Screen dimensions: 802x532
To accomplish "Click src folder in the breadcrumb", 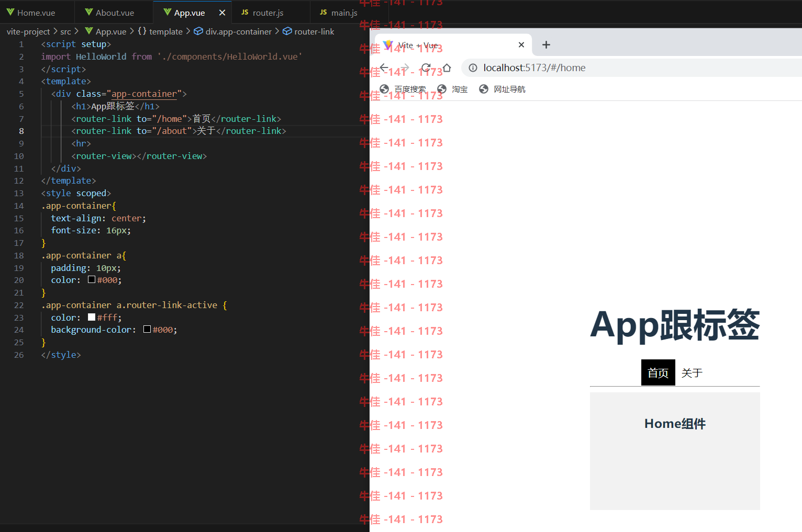I will pyautogui.click(x=65, y=31).
